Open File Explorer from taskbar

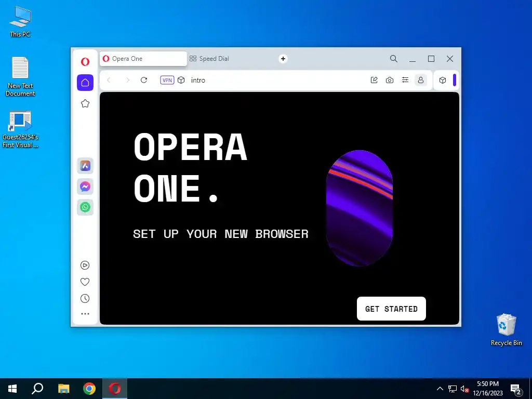[63, 389]
